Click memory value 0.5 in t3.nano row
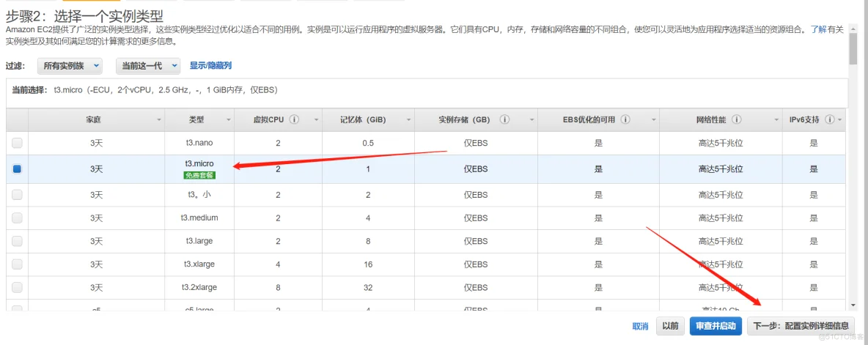 click(367, 143)
